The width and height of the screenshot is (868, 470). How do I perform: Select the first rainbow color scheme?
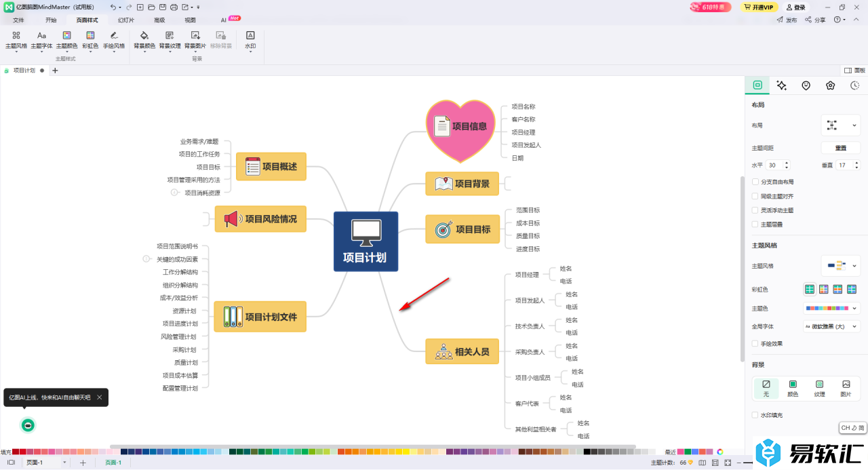[810, 290]
